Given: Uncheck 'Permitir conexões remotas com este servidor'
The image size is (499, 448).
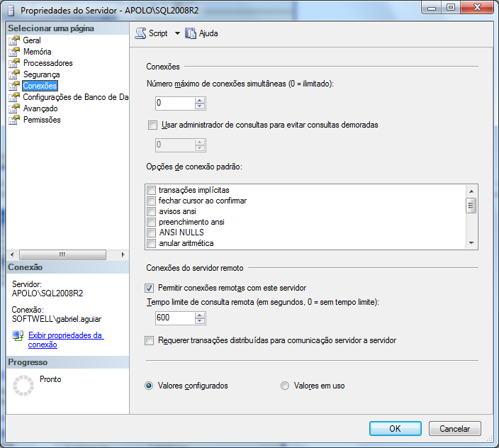Looking at the screenshot, I should (149, 288).
